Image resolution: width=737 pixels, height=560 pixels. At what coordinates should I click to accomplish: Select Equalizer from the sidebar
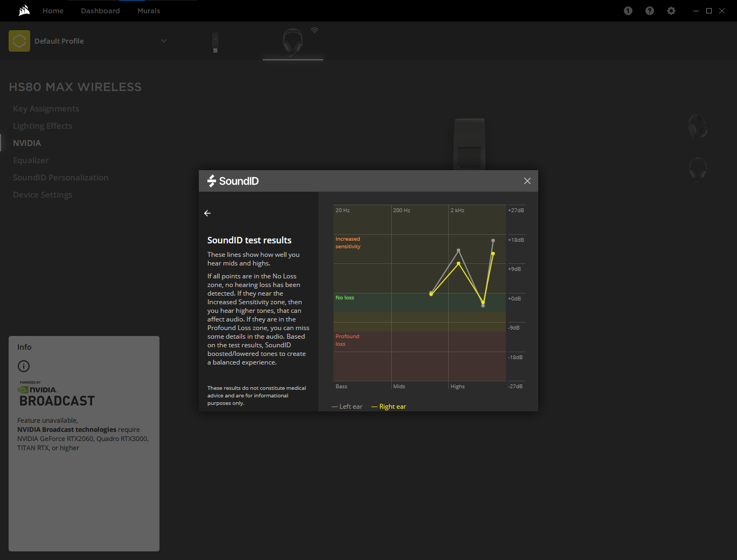click(x=31, y=160)
